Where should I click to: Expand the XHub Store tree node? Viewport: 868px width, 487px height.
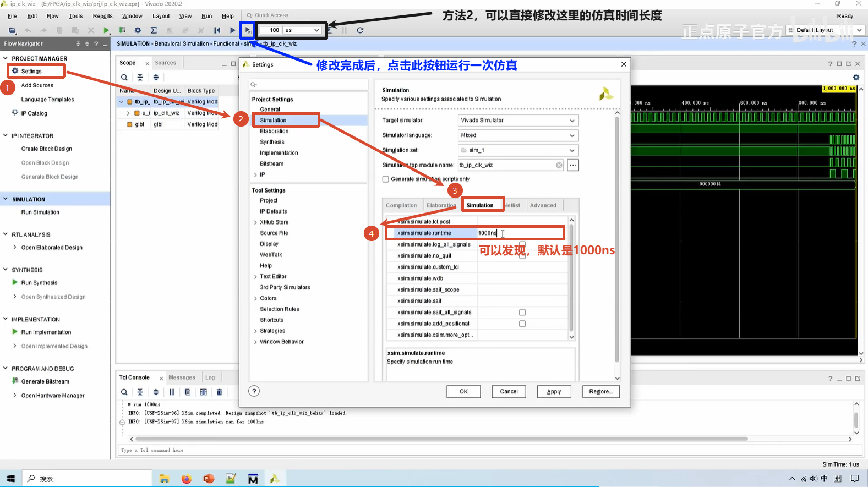pyautogui.click(x=255, y=222)
